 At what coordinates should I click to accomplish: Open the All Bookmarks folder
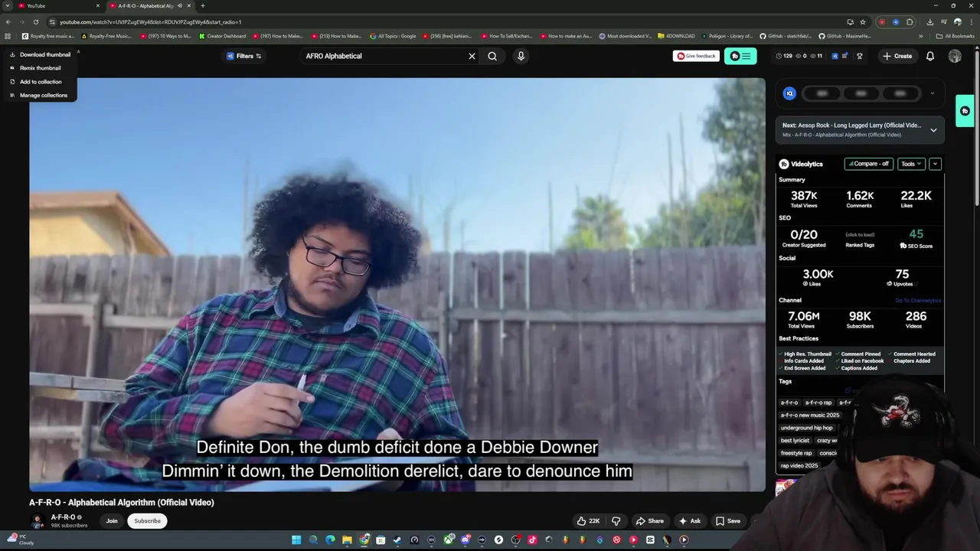[955, 36]
